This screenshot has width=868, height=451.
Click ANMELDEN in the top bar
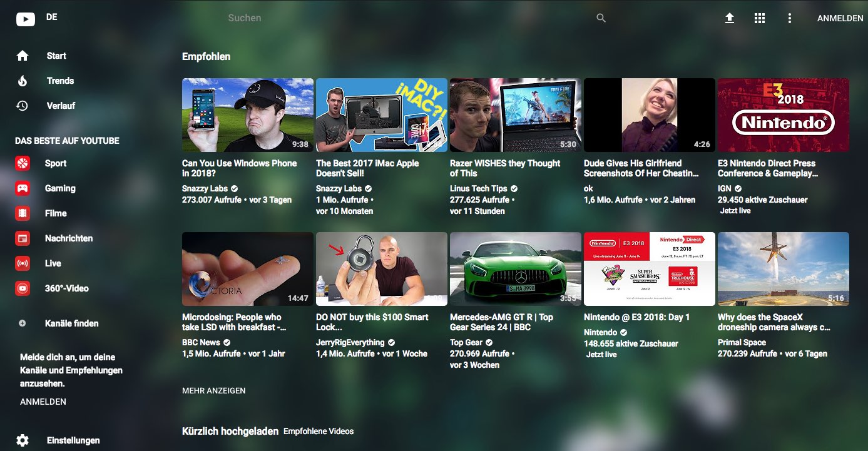click(x=840, y=19)
